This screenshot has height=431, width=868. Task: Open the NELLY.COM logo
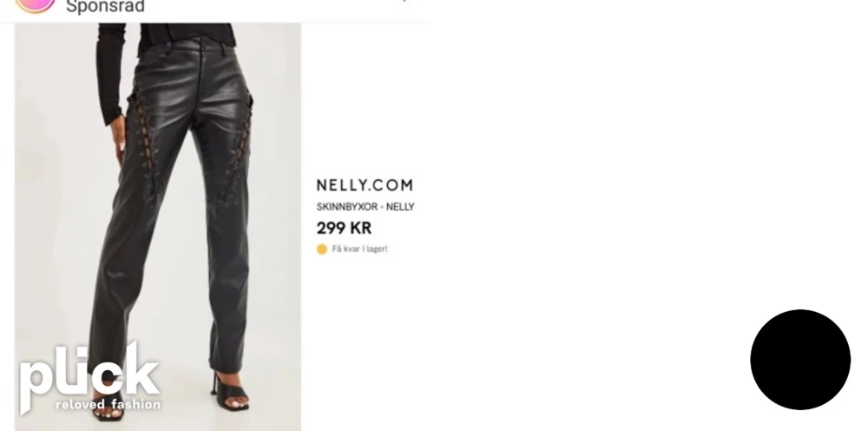pyautogui.click(x=365, y=185)
